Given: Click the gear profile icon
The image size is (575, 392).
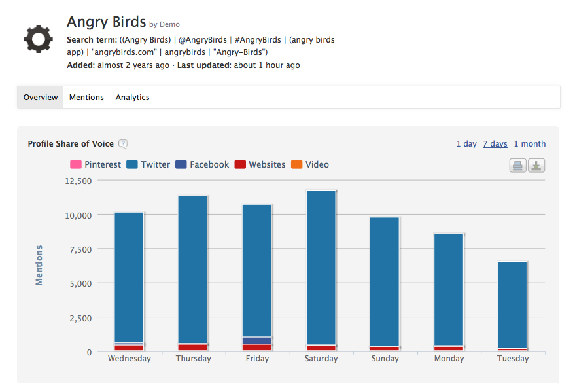Looking at the screenshot, I should coord(38,39).
